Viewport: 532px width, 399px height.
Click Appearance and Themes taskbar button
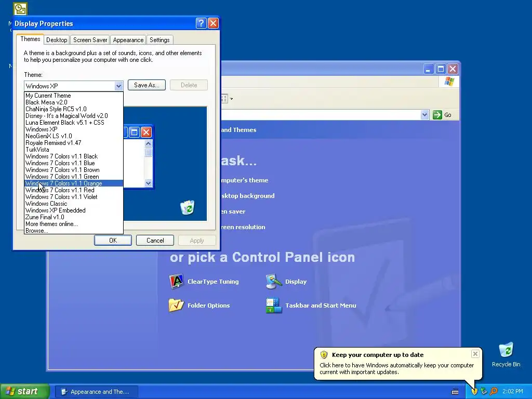pos(96,392)
